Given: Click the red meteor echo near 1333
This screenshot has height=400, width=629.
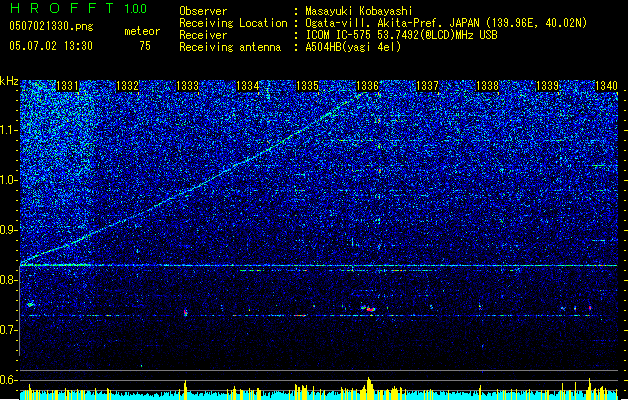Looking at the screenshot, I should (x=185, y=312).
